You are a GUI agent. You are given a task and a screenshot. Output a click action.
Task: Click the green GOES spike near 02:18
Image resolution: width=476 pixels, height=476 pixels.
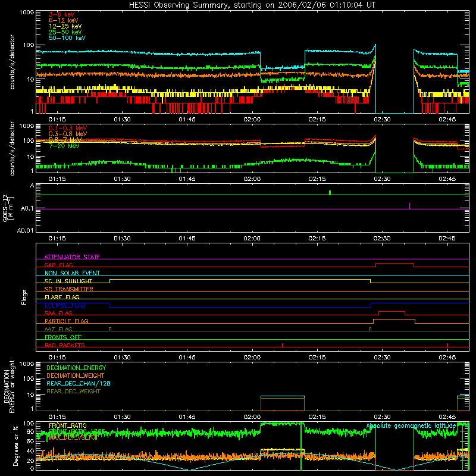coord(330,192)
